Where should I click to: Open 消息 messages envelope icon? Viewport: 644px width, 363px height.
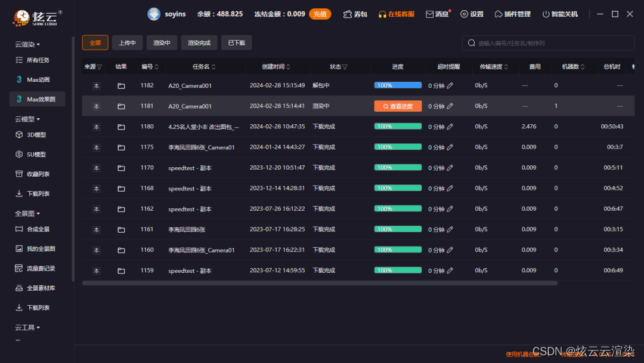pyautogui.click(x=429, y=14)
